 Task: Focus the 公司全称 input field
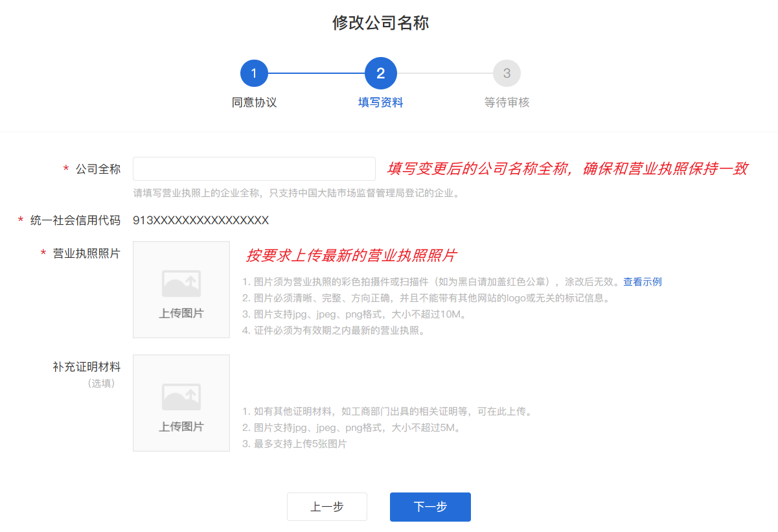tap(254, 168)
